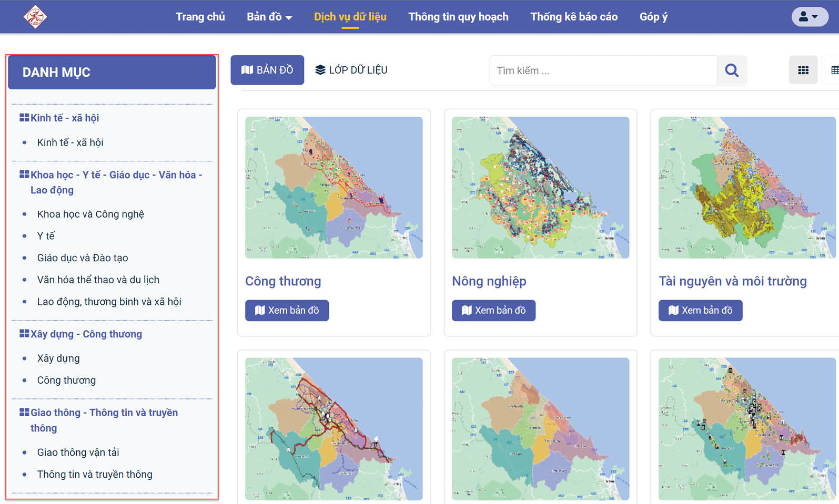Viewport: 839px width, 504px height.
Task: Click grid icon beside Kinh tế - xã hội heading
Action: (x=24, y=118)
